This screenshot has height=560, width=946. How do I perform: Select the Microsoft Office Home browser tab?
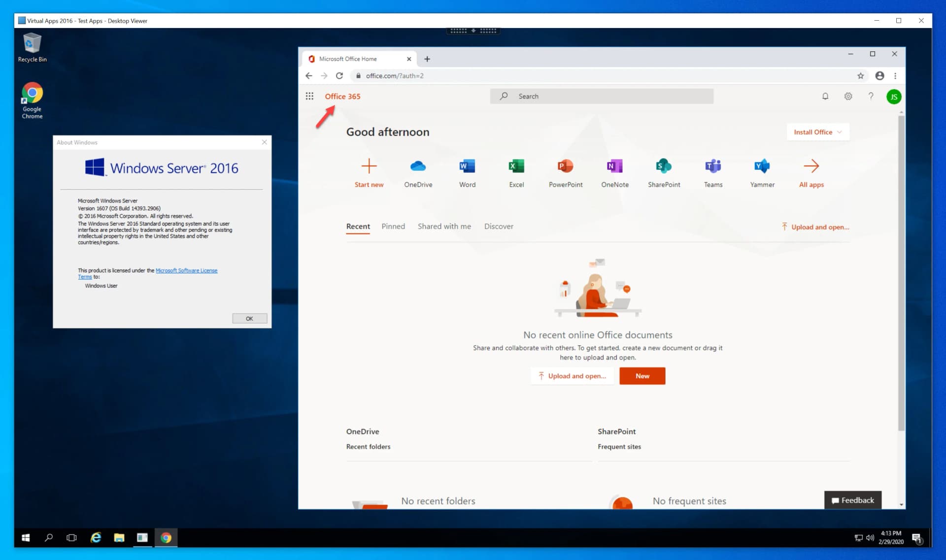[360, 59]
